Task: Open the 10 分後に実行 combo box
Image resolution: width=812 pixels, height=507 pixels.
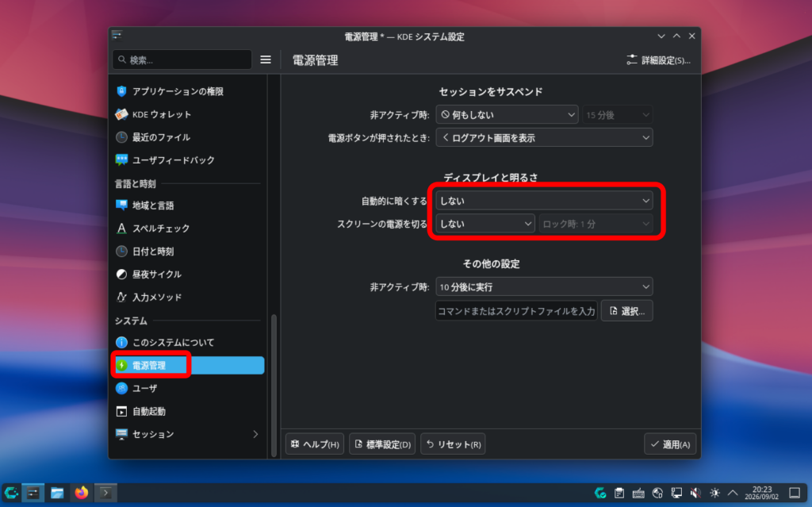Action: (x=544, y=286)
